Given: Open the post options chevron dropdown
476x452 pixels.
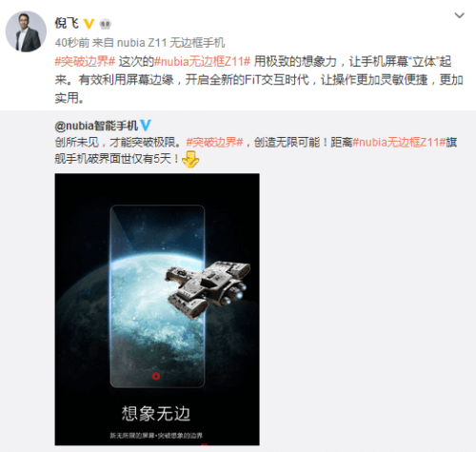Looking at the screenshot, I should [x=459, y=15].
